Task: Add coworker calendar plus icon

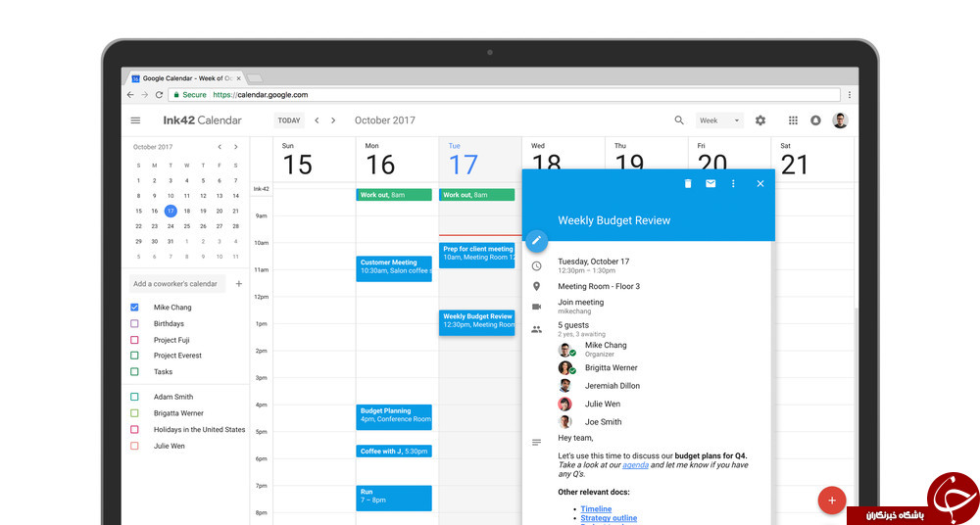Action: click(x=239, y=284)
